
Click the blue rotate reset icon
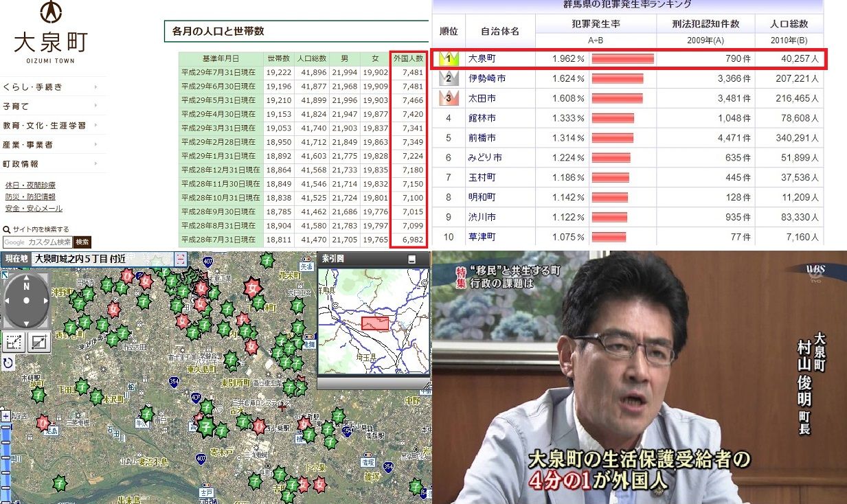[x=8, y=363]
